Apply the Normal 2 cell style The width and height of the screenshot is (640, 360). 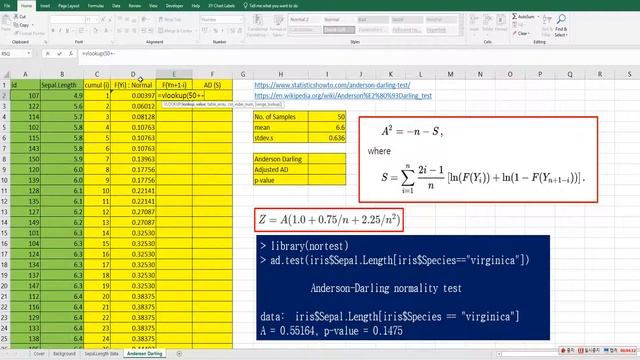pyautogui.click(x=304, y=20)
